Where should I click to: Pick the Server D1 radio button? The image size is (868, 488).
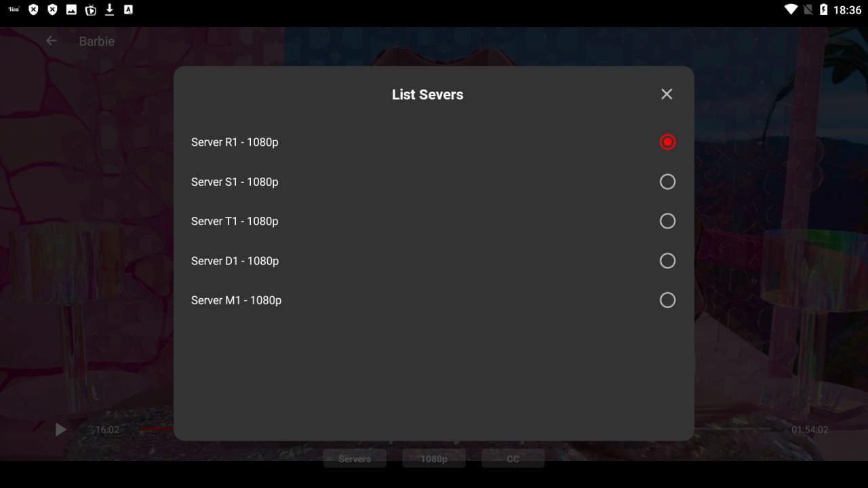point(667,261)
